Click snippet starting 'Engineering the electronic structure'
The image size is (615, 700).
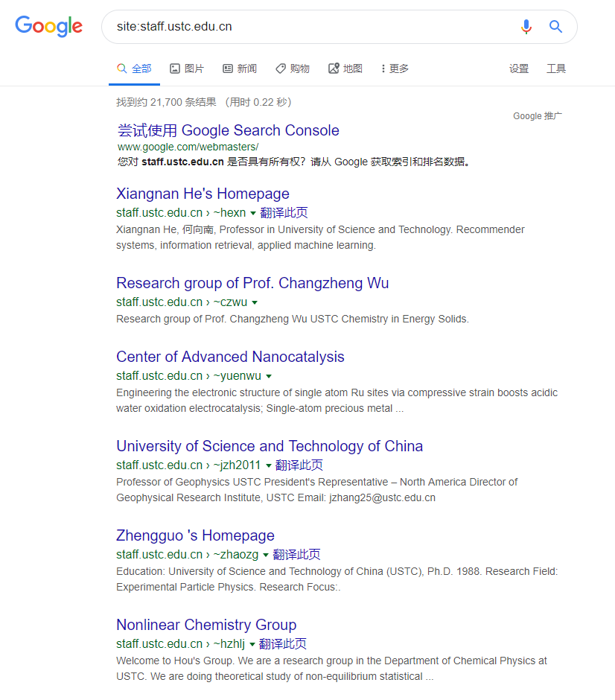(x=337, y=401)
